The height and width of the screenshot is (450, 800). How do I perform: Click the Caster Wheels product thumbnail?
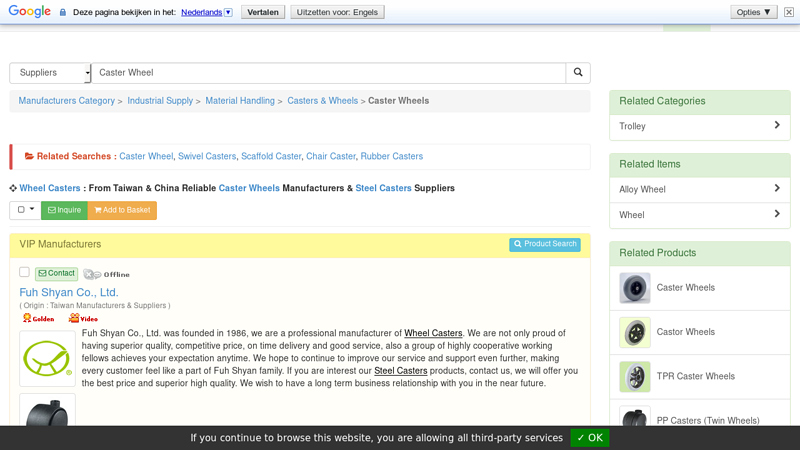[x=635, y=288]
